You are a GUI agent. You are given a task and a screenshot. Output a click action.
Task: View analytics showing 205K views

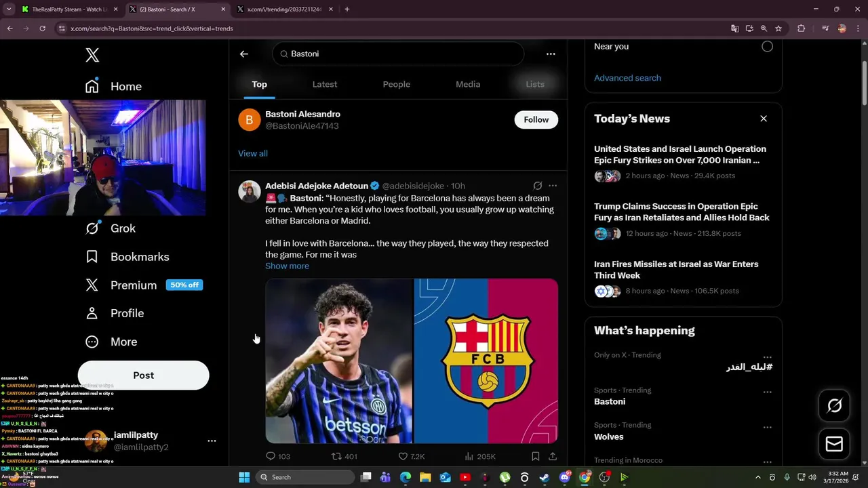click(x=479, y=456)
